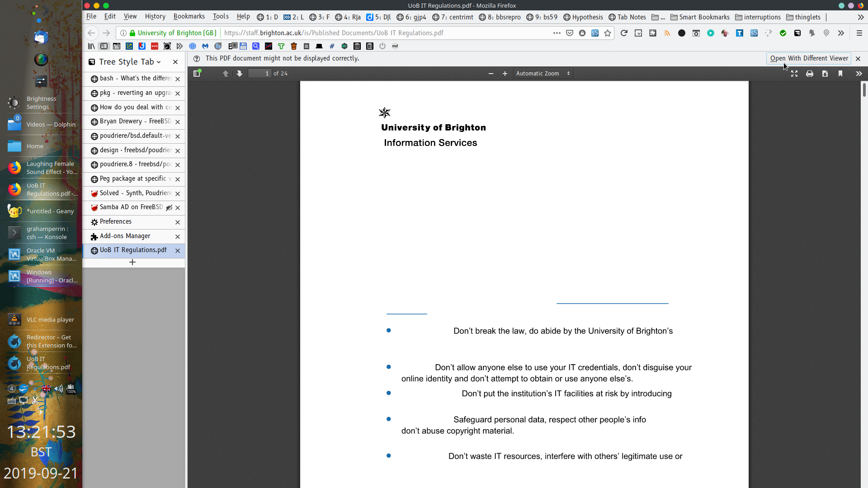Go to the next page with the down arrow

[x=239, y=73]
